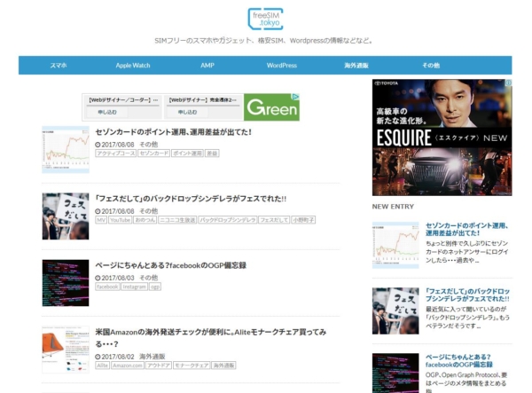Click the フェスだして photo thumbnail in main list
The width and height of the screenshot is (532, 393).
pyautogui.click(x=66, y=216)
